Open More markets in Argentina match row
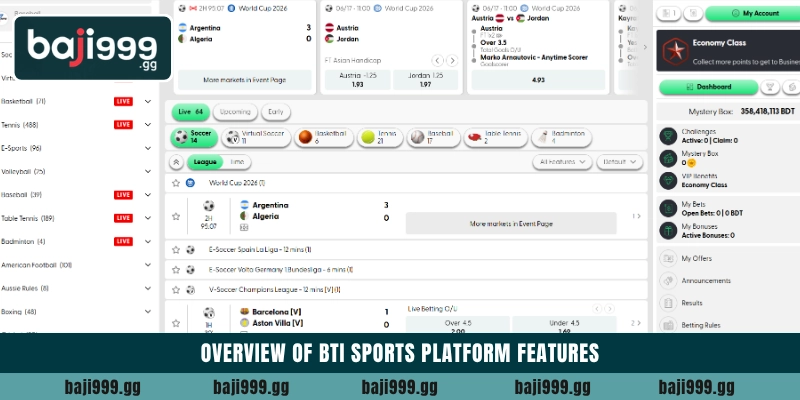 point(511,223)
